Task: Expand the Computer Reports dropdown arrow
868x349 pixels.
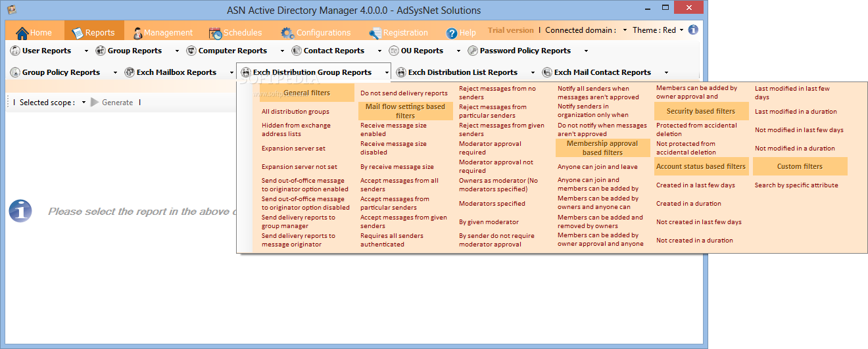Action: (x=283, y=51)
